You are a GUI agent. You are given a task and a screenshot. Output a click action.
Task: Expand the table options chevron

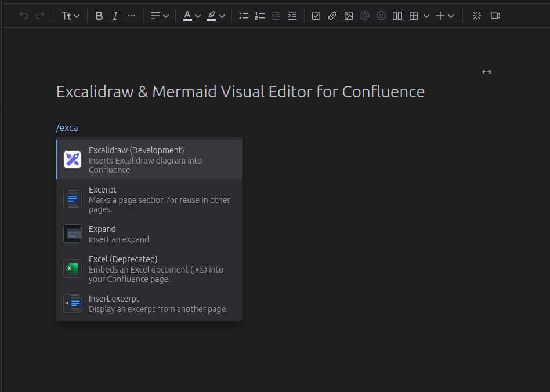pyautogui.click(x=426, y=16)
